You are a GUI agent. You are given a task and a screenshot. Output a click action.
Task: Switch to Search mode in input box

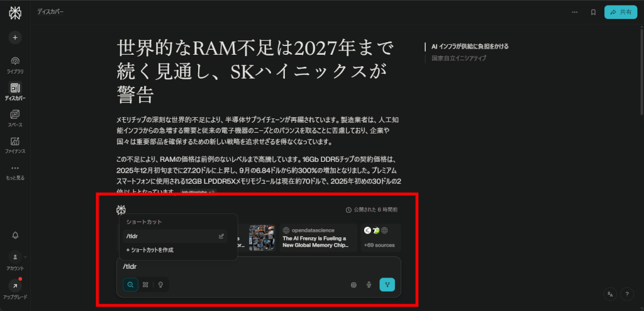coord(131,285)
